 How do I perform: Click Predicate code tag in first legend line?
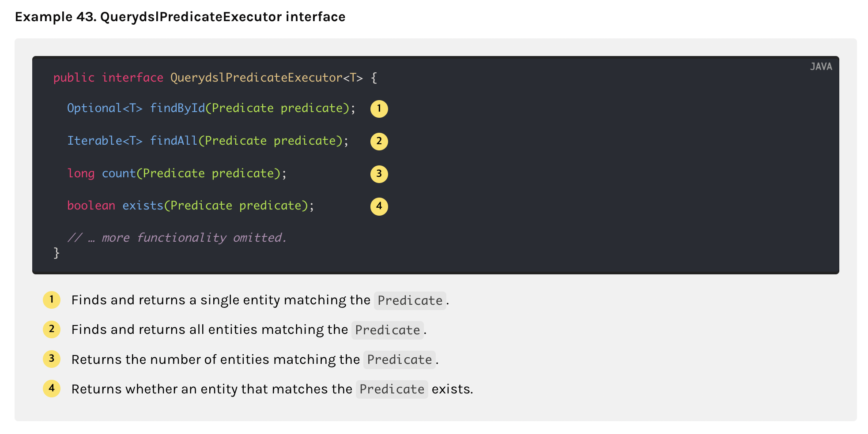pos(410,301)
